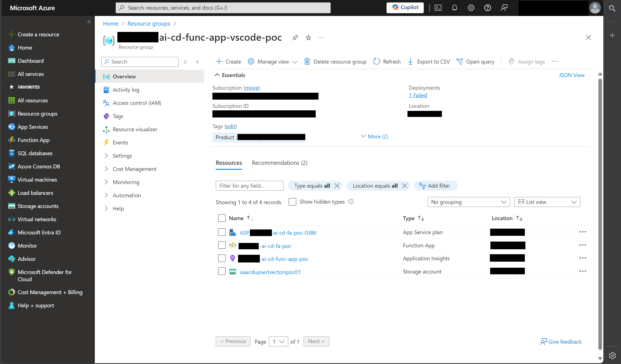Viewport: 621px width, 364px height.
Task: Switch to the Recommendations tab
Action: tap(279, 163)
